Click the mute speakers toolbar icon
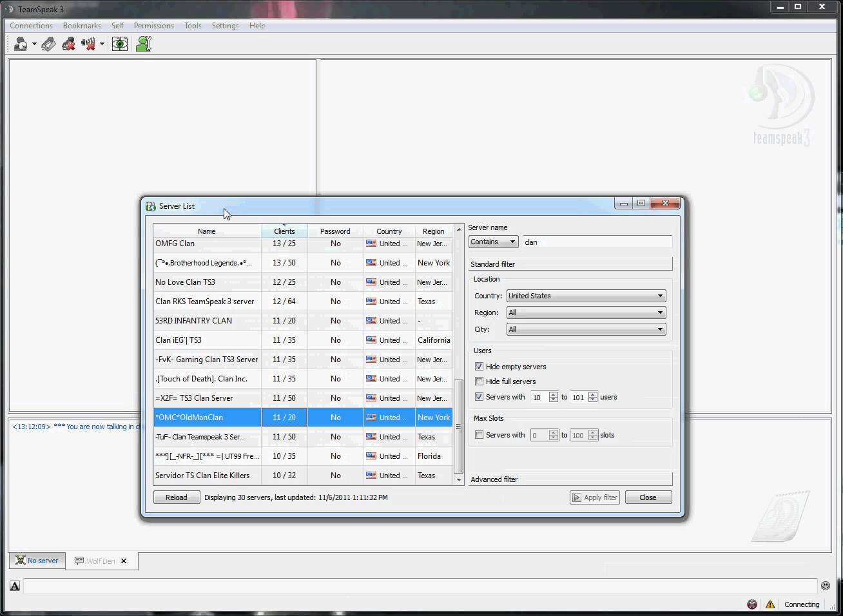This screenshot has width=843, height=616. [88, 44]
